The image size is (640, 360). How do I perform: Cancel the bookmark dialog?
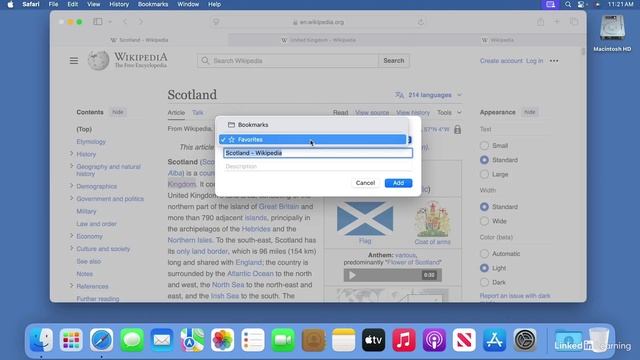tap(365, 183)
